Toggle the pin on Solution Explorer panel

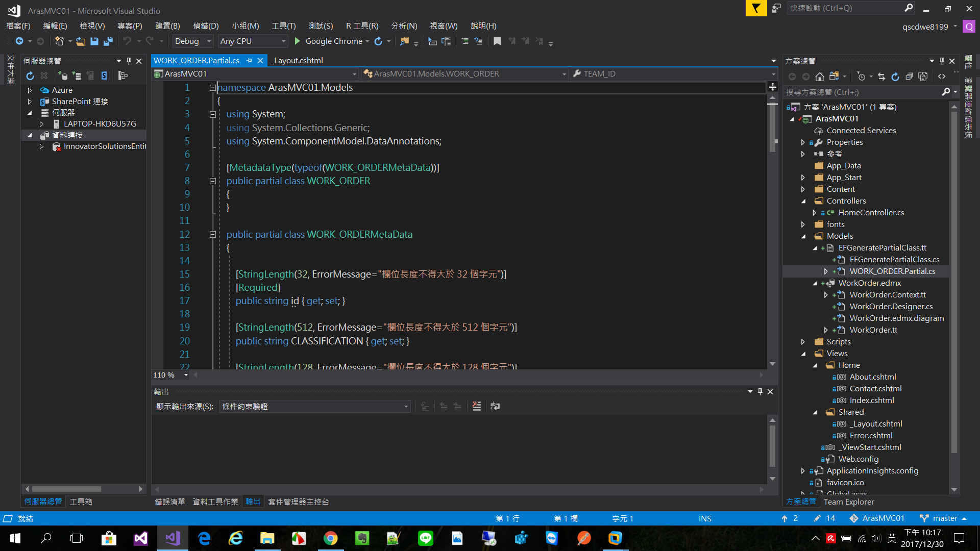(x=942, y=61)
